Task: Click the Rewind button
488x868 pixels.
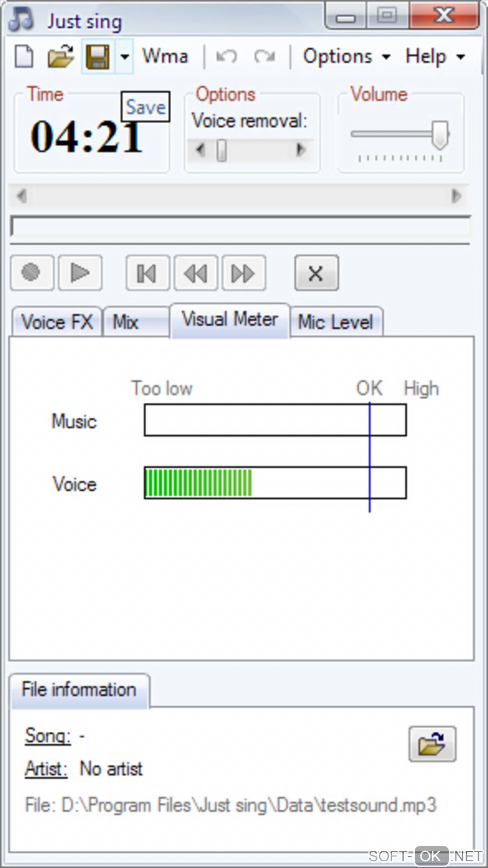Action: (196, 274)
